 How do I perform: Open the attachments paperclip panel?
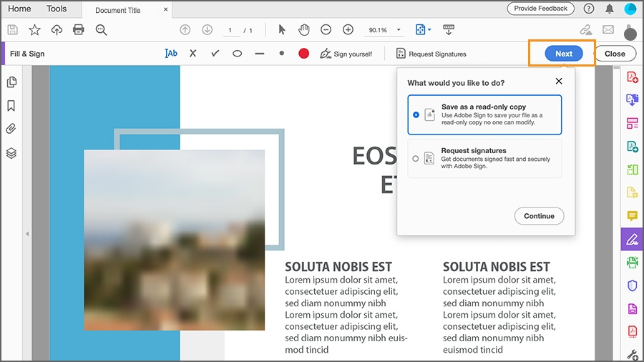click(x=11, y=129)
